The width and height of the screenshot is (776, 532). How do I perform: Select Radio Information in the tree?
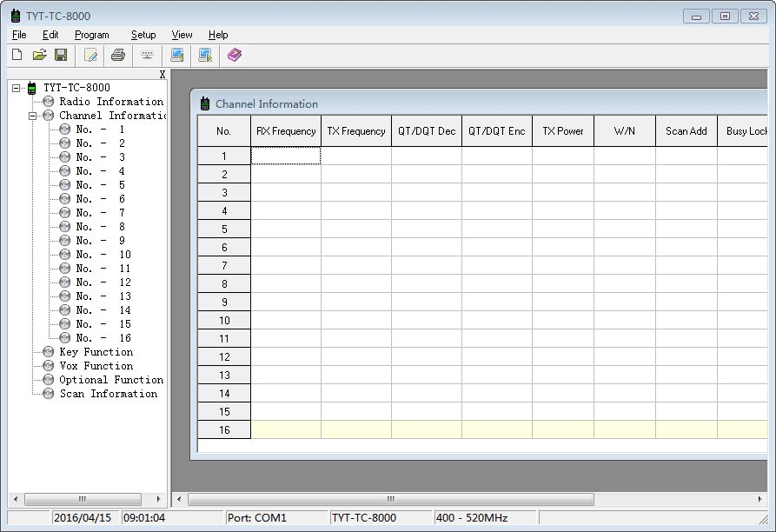click(110, 102)
